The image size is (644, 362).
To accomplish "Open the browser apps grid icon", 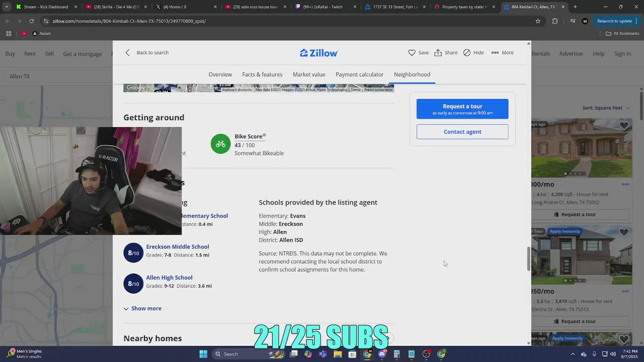I will (x=9, y=34).
